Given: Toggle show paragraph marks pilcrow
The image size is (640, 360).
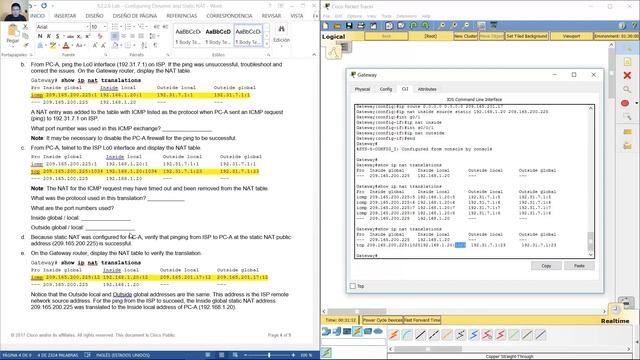Looking at the screenshot, I should 156,45.
